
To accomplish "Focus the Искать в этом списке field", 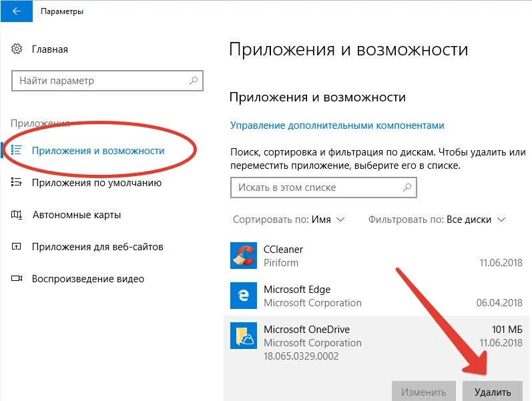I will (x=323, y=187).
